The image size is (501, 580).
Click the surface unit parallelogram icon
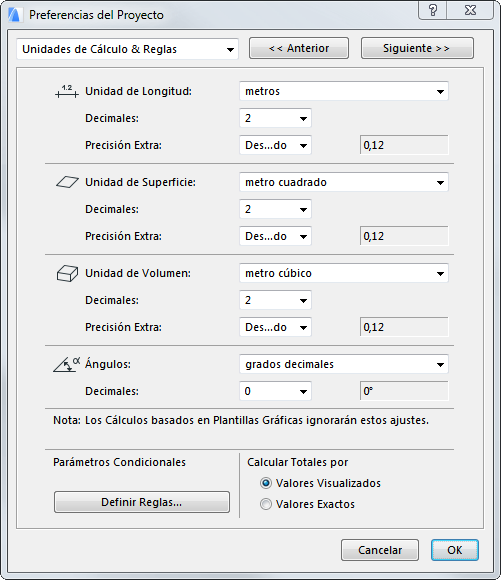coord(67,182)
